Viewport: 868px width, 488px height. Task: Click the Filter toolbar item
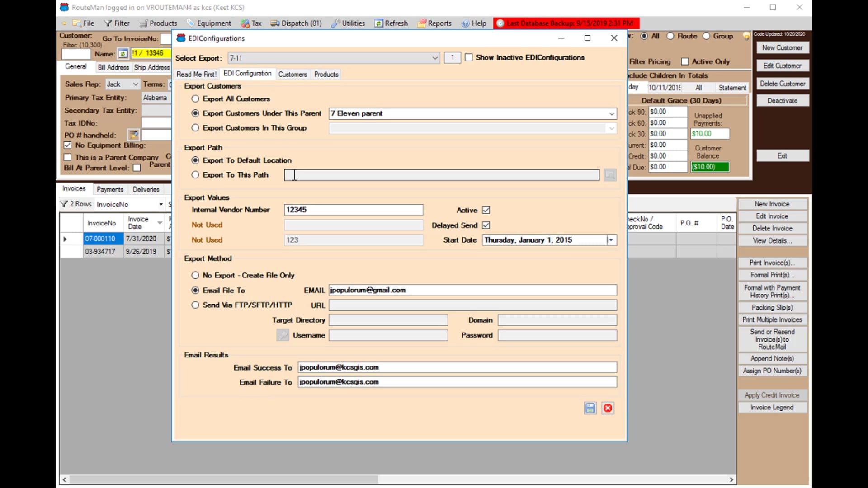tap(117, 23)
